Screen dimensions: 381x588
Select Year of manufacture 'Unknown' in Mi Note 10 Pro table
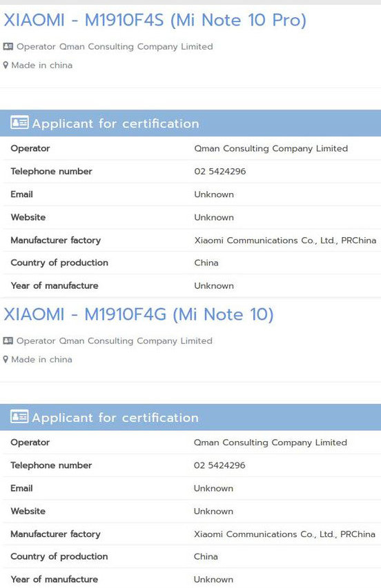pyautogui.click(x=214, y=286)
